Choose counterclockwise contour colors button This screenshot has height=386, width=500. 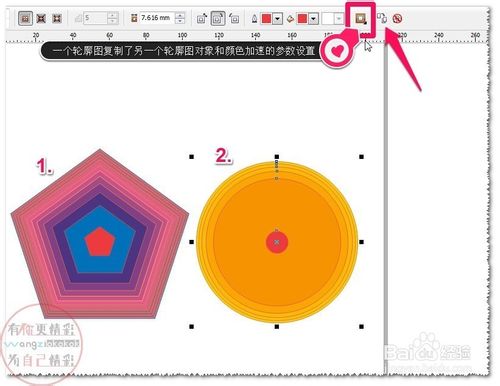point(234,19)
